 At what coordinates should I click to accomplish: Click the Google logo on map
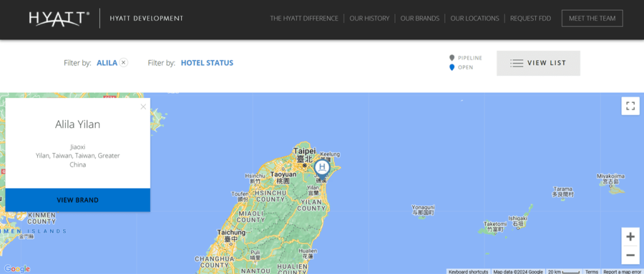pyautogui.click(x=16, y=268)
